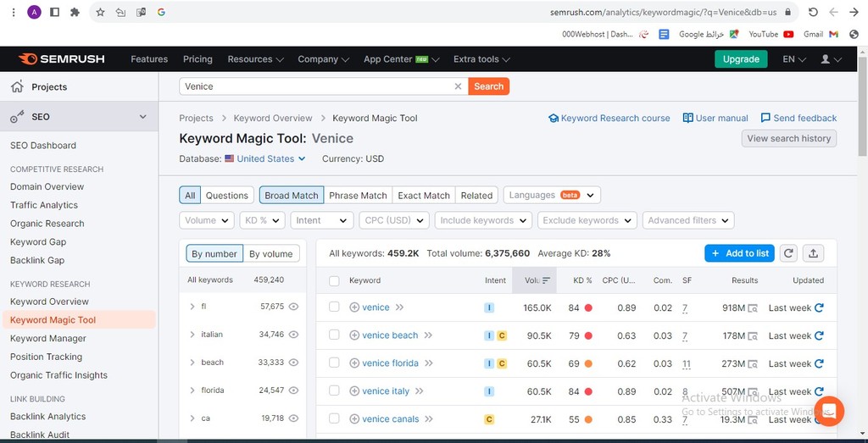Check the venice italy row
Viewport: 868px width, 443px height.
coord(334,390)
